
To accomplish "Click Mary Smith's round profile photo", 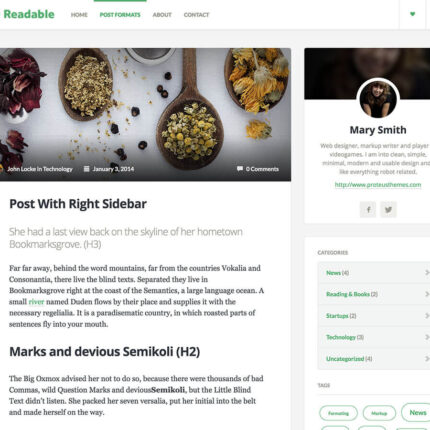I will pos(378,99).
